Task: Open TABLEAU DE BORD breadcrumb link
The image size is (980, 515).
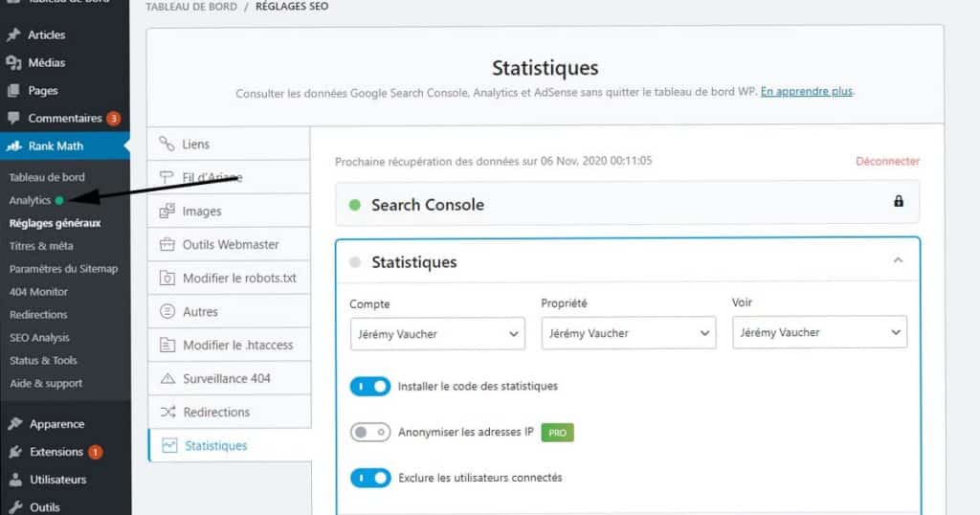Action: [191, 7]
